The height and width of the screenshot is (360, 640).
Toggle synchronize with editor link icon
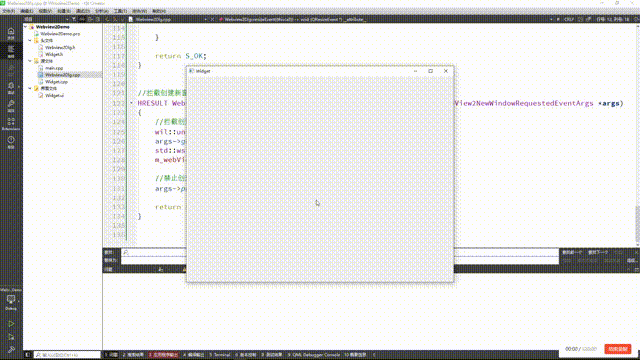[82, 19]
